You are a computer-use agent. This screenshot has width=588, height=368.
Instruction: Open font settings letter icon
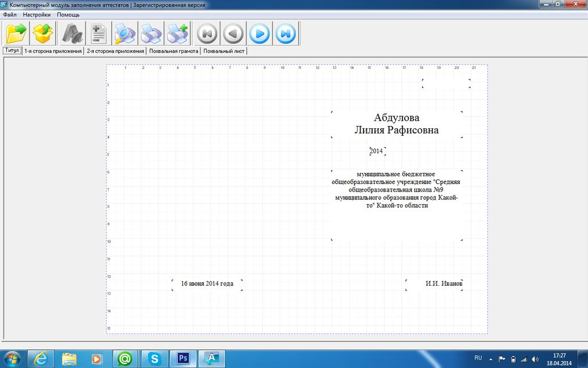coord(72,33)
